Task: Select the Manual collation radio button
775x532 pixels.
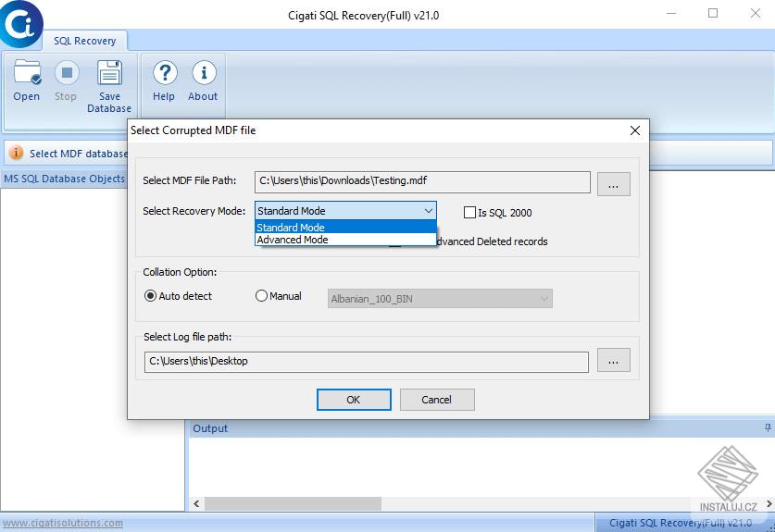Action: tap(261, 296)
